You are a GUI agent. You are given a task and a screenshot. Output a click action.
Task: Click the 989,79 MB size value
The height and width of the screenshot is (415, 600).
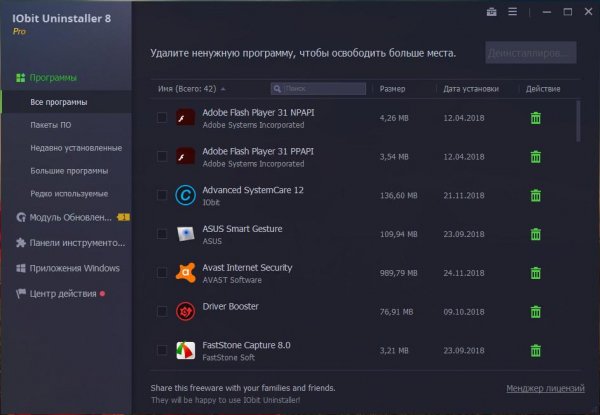[398, 273]
